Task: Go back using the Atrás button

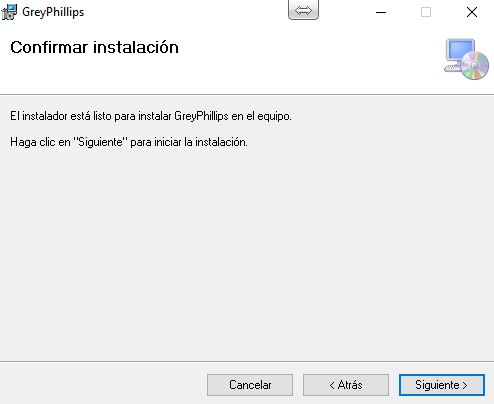Action: [x=346, y=385]
